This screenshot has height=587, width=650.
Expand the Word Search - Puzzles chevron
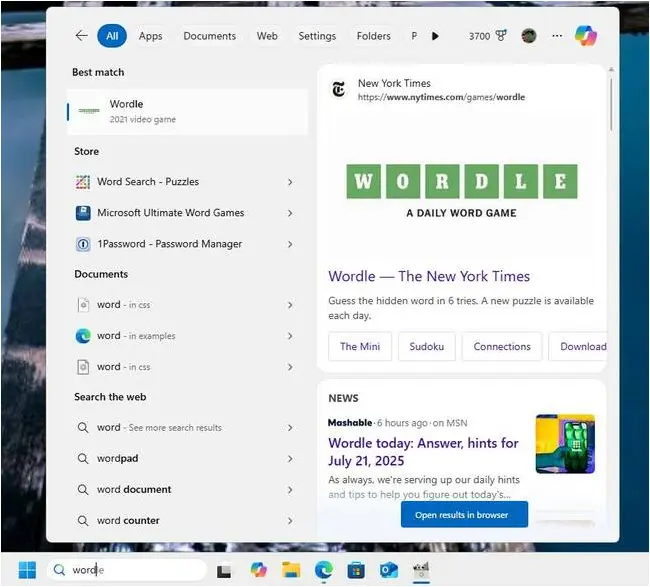tap(290, 182)
